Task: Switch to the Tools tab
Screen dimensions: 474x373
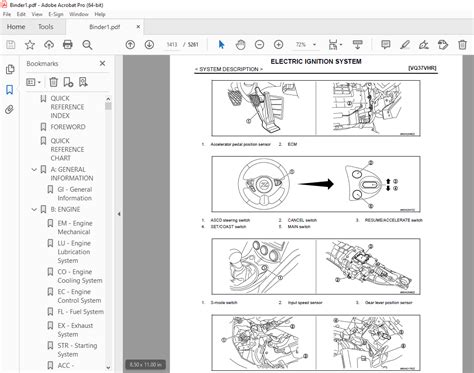Action: tap(46, 27)
